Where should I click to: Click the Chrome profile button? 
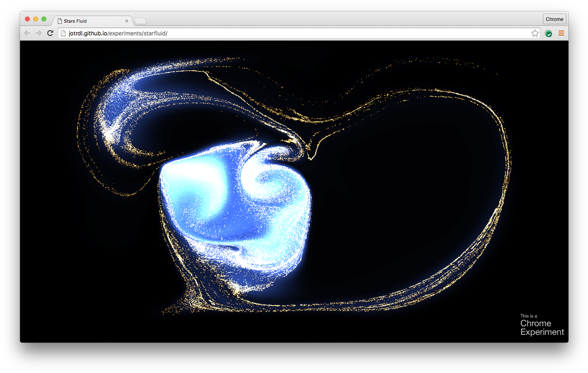554,19
